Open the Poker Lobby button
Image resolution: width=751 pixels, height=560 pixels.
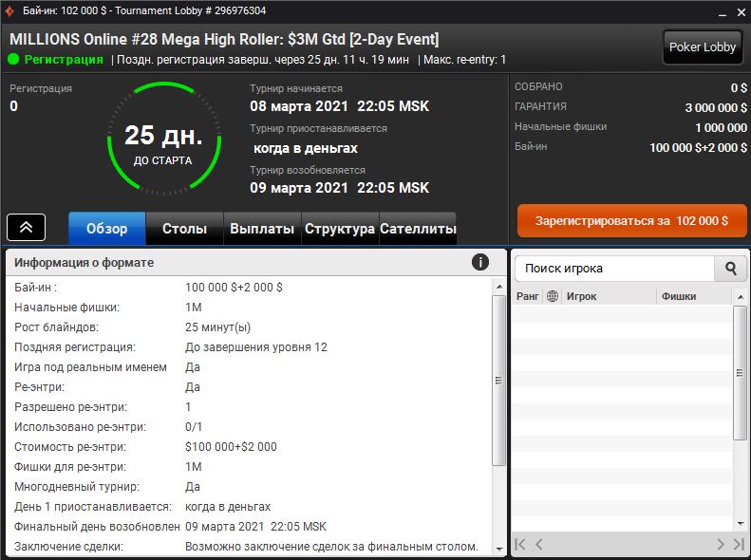pyautogui.click(x=702, y=47)
